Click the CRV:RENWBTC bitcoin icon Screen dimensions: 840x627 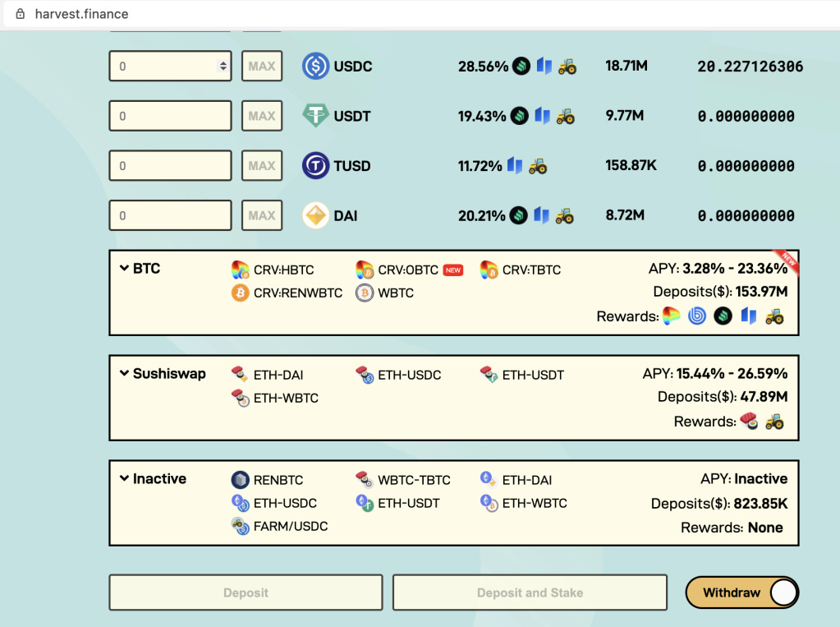pos(240,293)
